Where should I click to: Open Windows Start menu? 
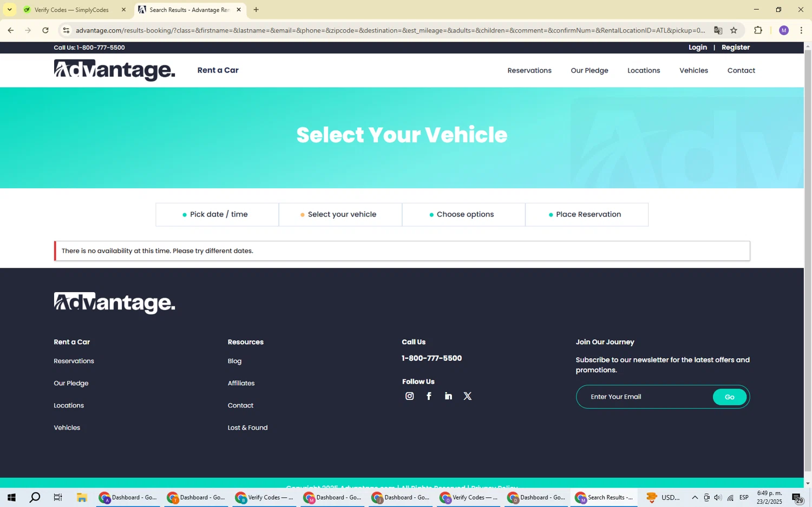(x=11, y=497)
